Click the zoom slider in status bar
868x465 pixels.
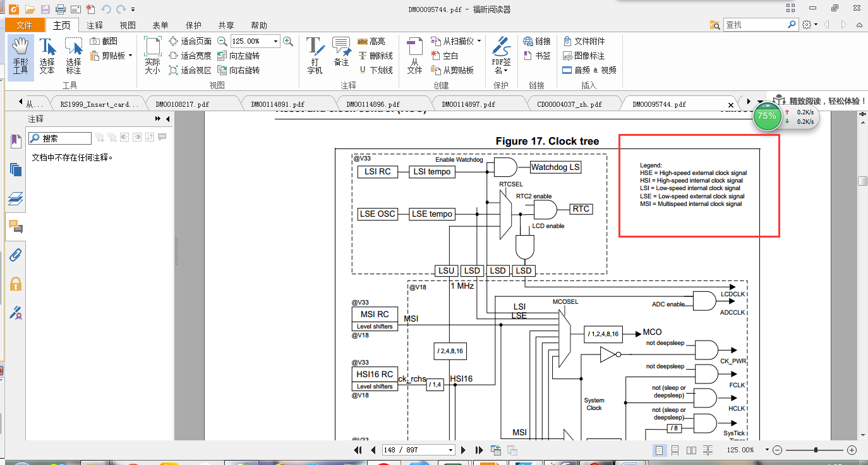816,450
